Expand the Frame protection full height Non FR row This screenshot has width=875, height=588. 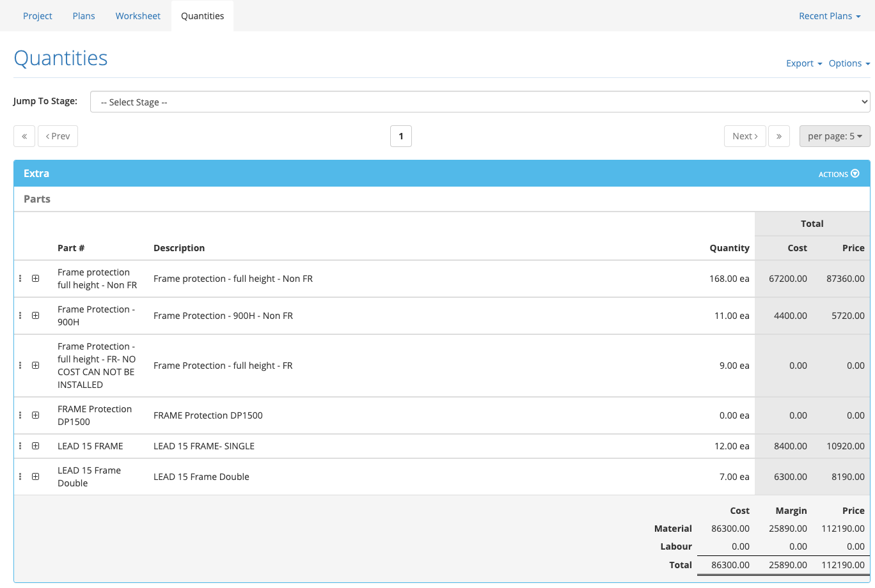coord(36,279)
